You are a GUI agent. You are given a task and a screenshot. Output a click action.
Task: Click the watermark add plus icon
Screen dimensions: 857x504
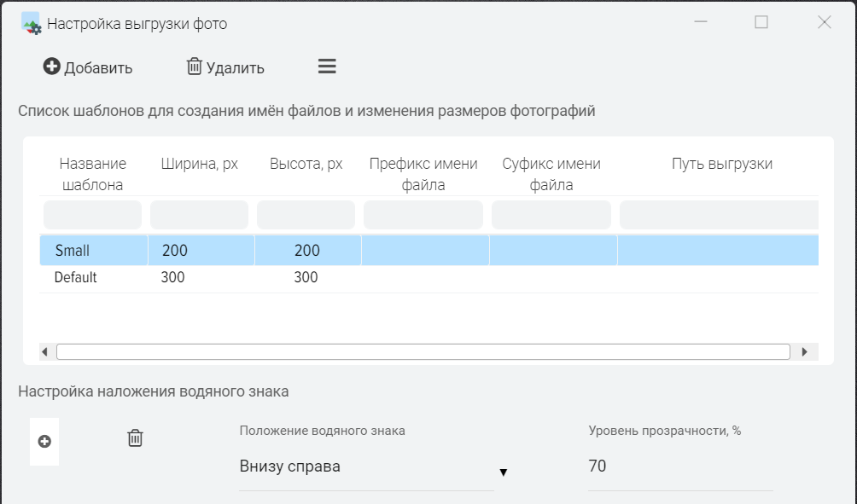pos(45,441)
